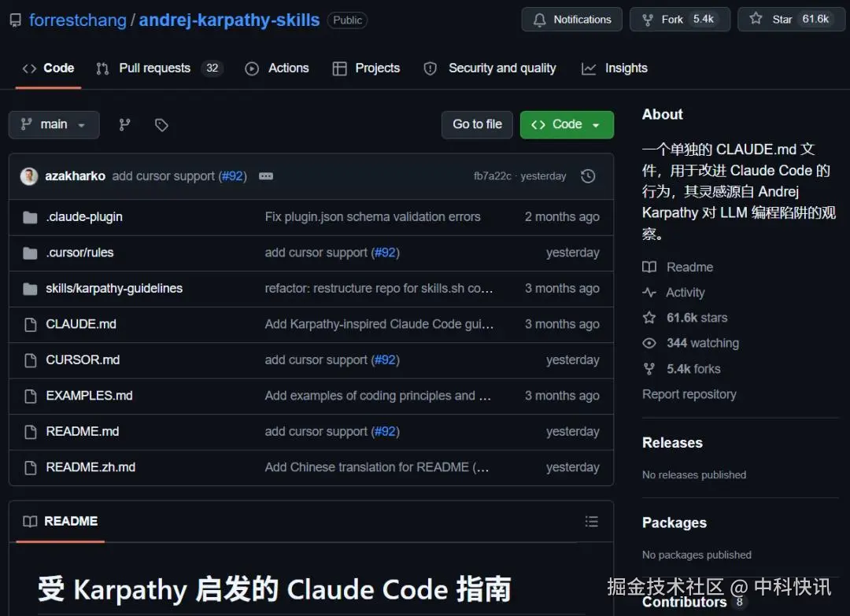Click the .cursor/rules folder icon
The width and height of the screenshot is (850, 616).
pos(31,253)
